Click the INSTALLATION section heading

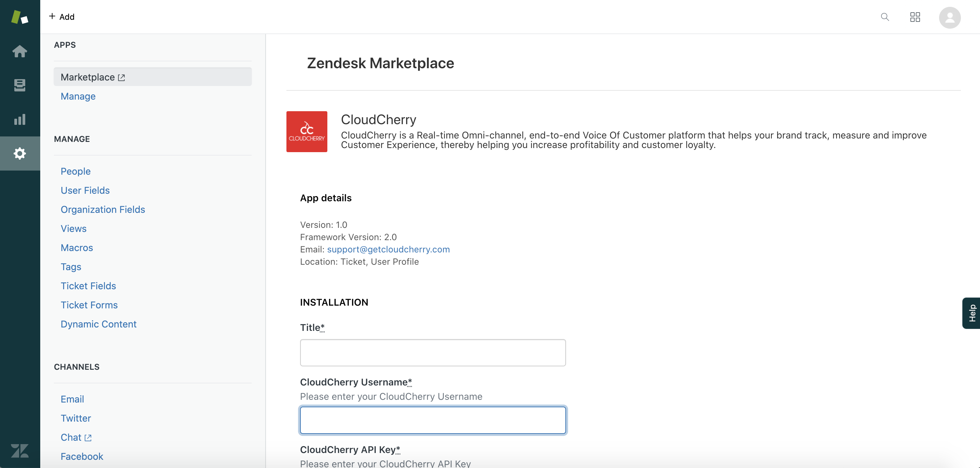[334, 303]
